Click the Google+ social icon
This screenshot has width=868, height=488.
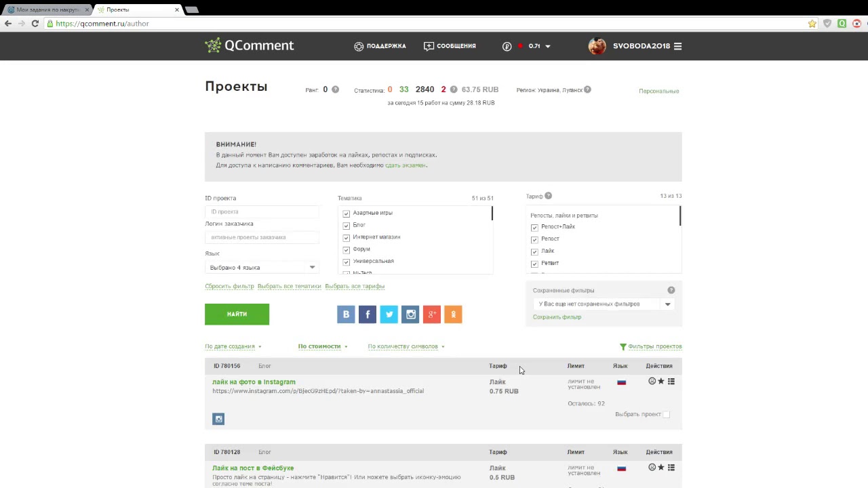(x=432, y=314)
